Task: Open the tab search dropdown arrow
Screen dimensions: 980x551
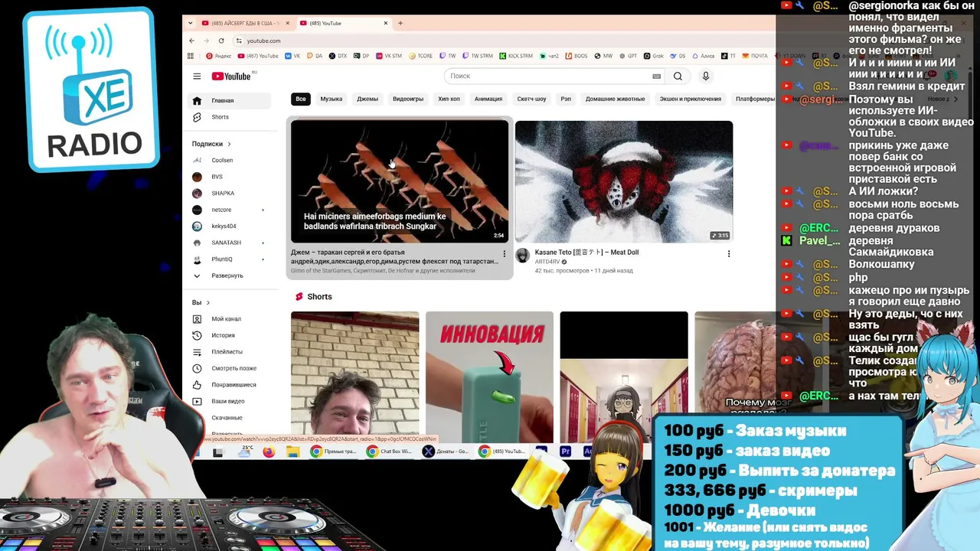Action: 191,23
